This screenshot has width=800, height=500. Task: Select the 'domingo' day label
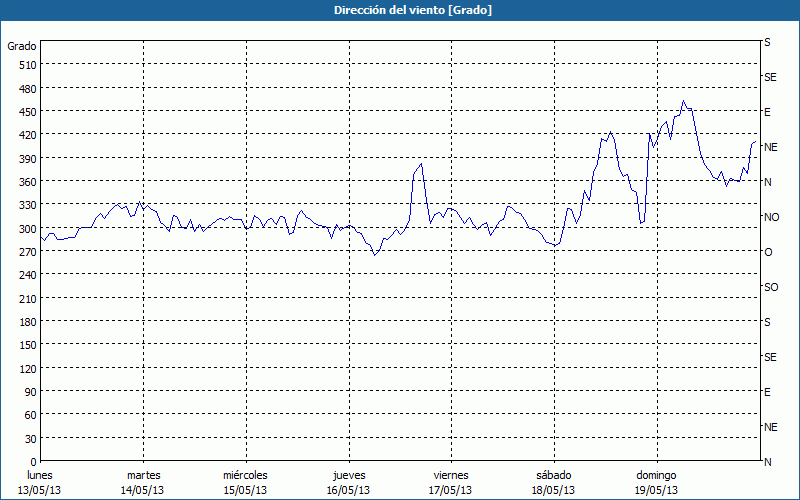(x=656, y=475)
